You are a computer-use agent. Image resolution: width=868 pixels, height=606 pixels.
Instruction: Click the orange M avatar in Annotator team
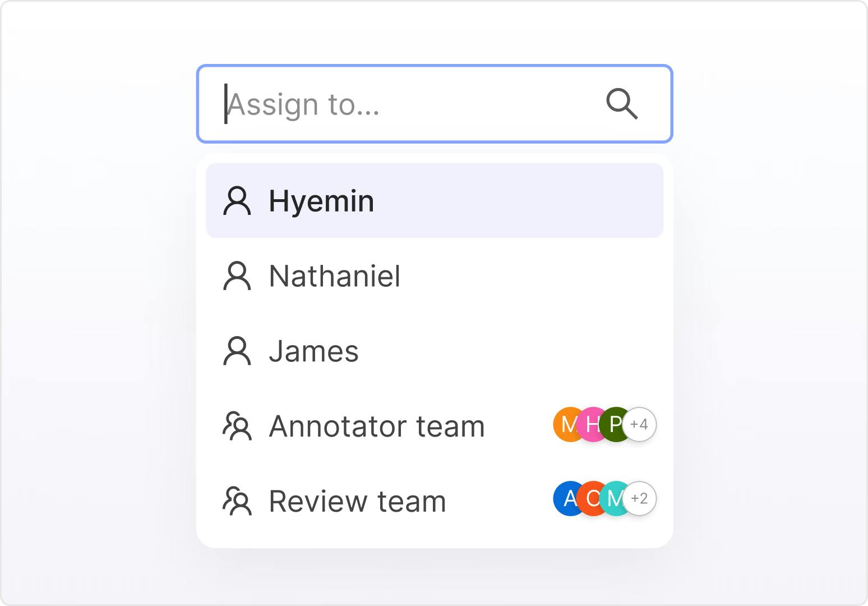pos(566,425)
